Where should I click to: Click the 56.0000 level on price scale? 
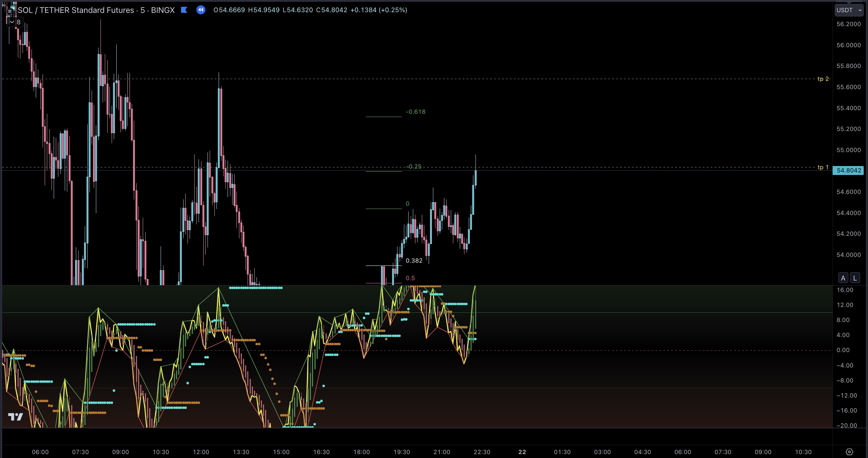coord(848,45)
